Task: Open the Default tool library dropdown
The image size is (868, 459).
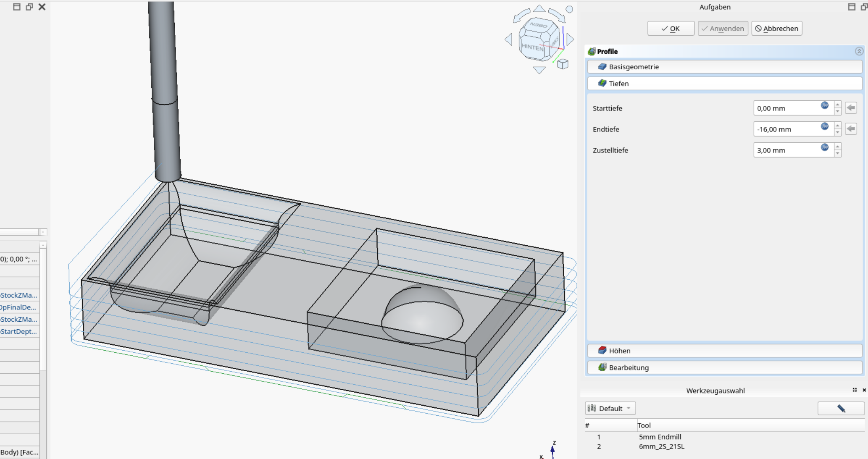Action: coord(610,408)
